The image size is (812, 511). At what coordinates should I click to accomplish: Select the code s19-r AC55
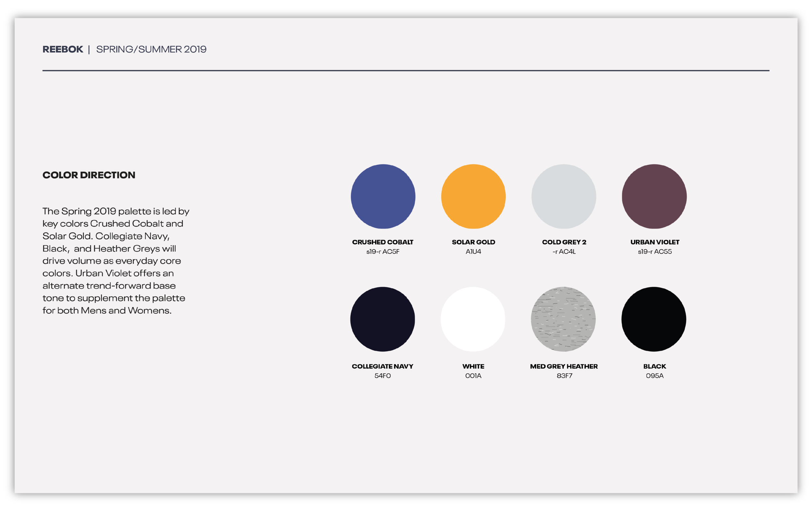point(655,252)
